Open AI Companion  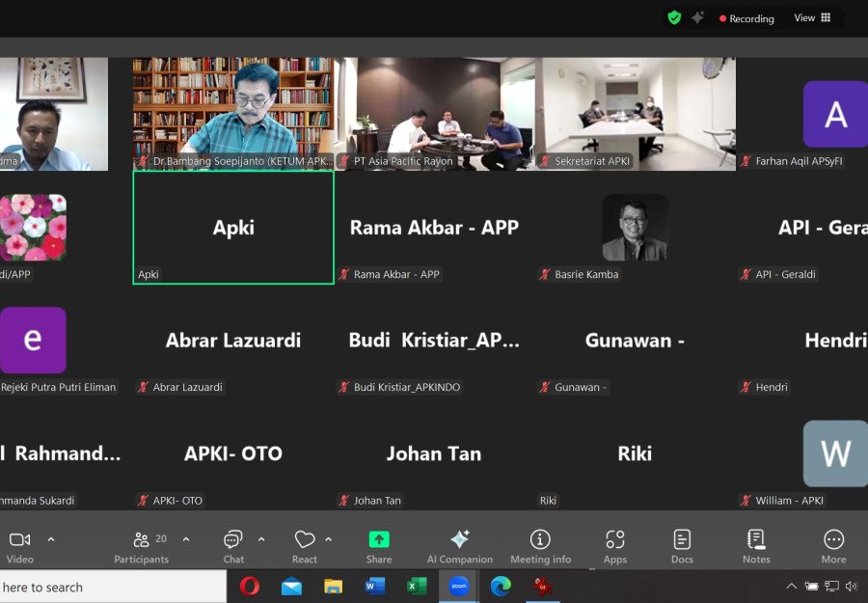point(459,547)
